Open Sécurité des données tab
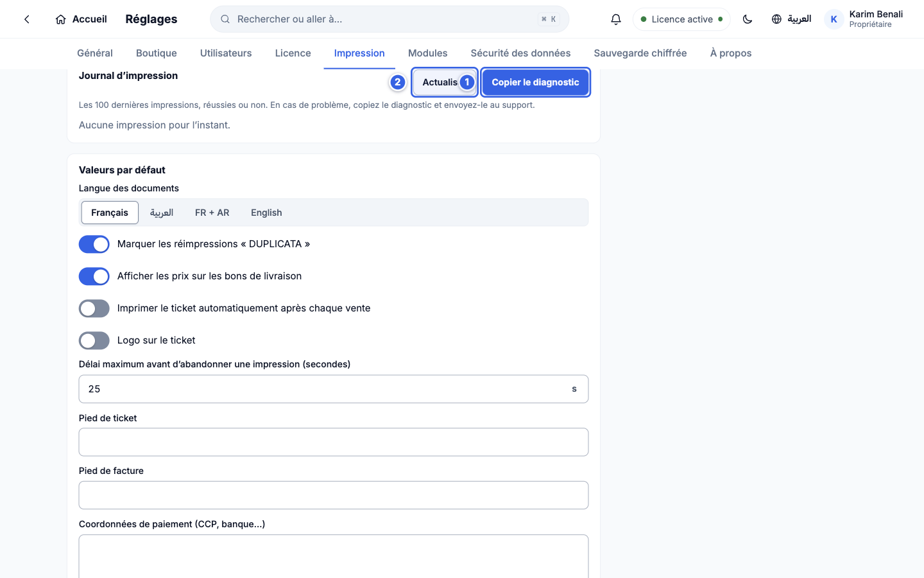The height and width of the screenshot is (578, 924). 520,53
